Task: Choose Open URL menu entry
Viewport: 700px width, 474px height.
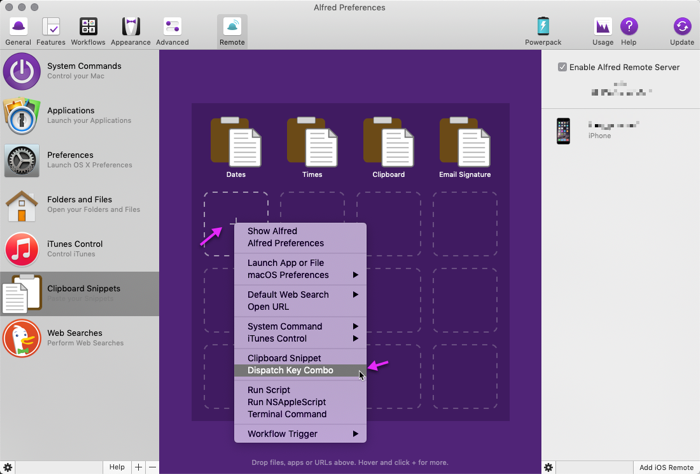Action: point(300,307)
